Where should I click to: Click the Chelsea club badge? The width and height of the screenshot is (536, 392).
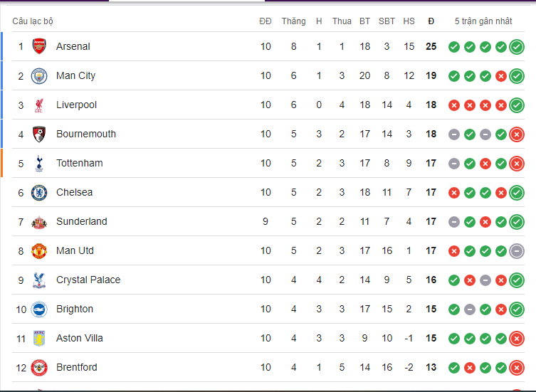(39, 193)
